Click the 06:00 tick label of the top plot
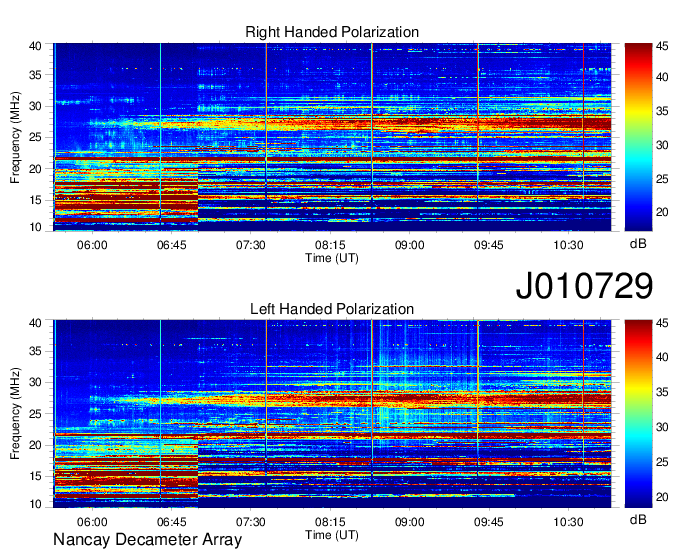This screenshot has width=680, height=552. click(x=92, y=245)
